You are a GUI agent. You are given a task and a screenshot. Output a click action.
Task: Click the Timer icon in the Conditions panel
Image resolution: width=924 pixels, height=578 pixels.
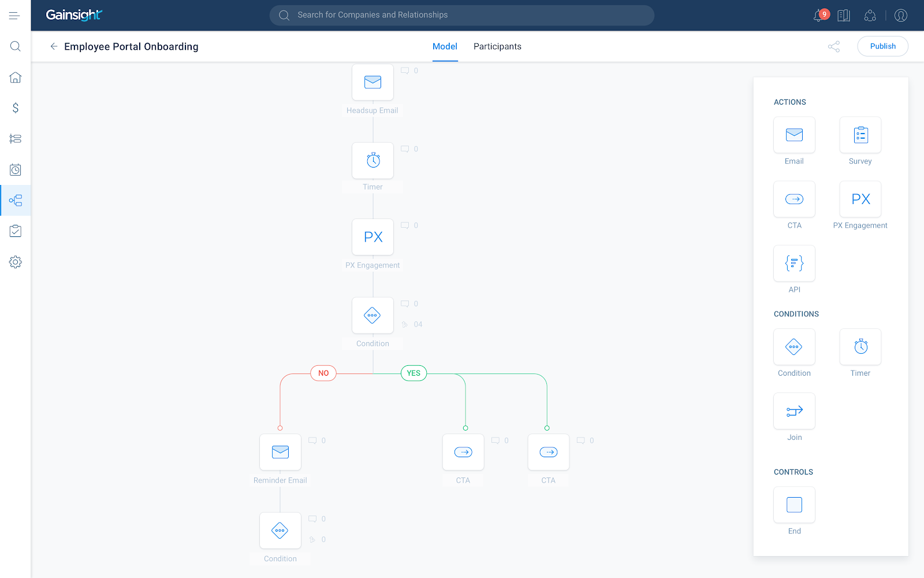point(860,347)
